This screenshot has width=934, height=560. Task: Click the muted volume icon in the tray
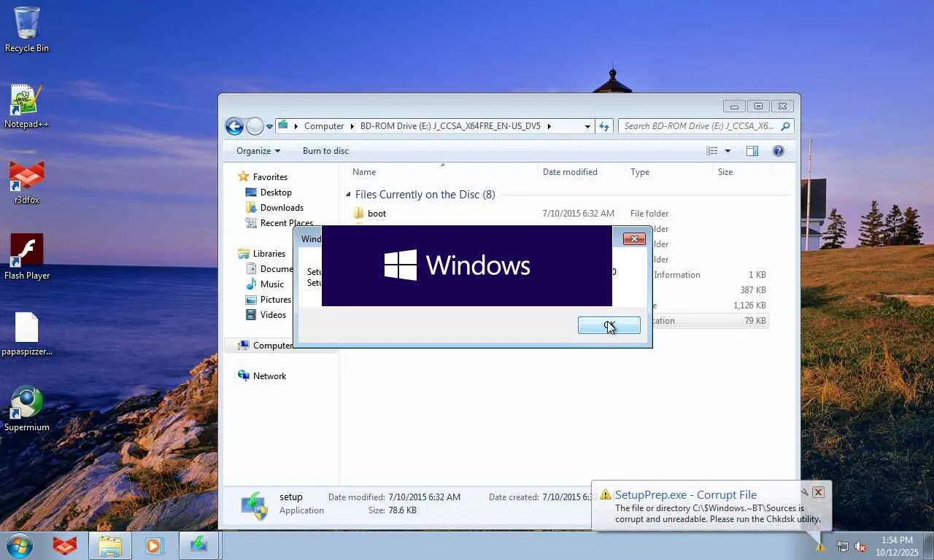coord(860,546)
